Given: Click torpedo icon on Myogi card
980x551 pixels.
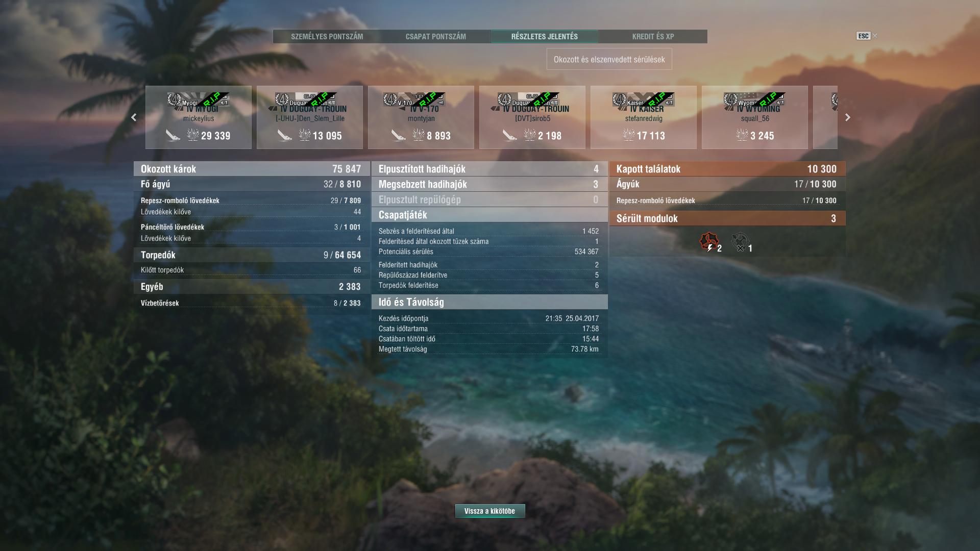Looking at the screenshot, I should point(173,135).
